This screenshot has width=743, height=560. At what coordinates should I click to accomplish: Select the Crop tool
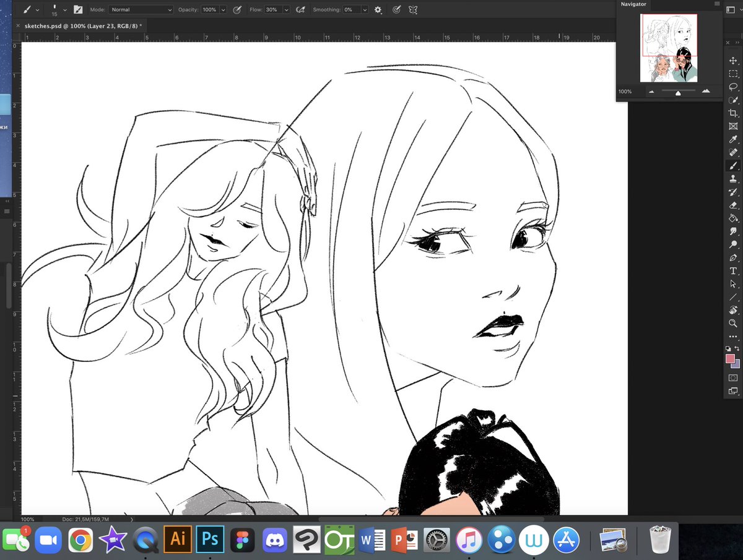[x=733, y=113]
